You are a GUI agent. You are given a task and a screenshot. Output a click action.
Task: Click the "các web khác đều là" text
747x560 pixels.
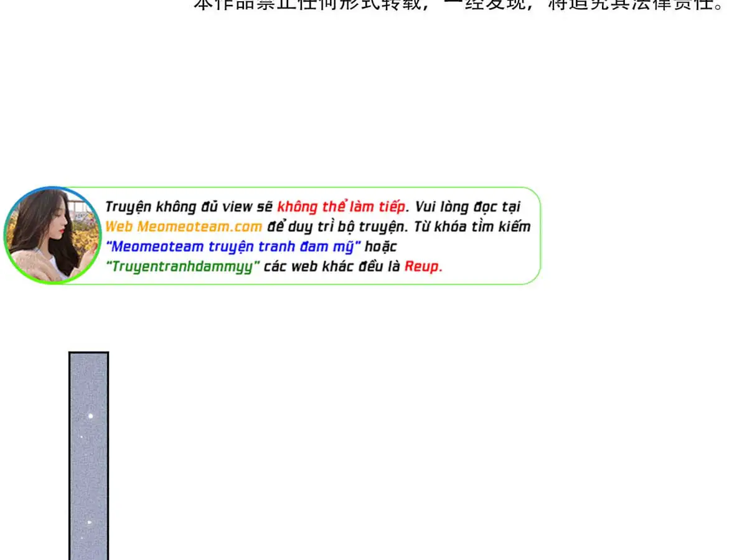tap(332, 266)
